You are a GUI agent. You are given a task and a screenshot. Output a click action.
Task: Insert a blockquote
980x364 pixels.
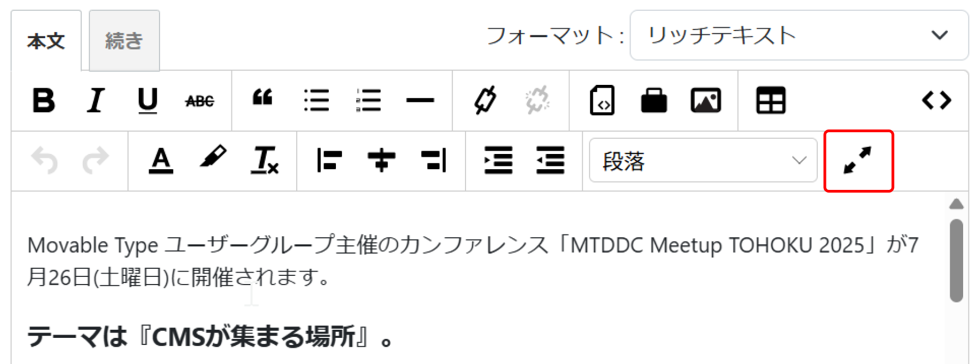tap(262, 98)
